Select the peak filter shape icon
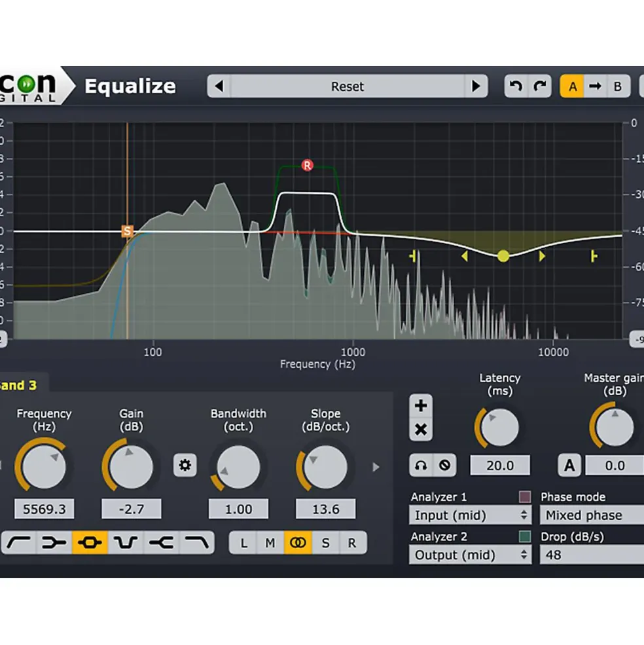Image resolution: width=644 pixels, height=645 pixels. pyautogui.click(x=90, y=543)
